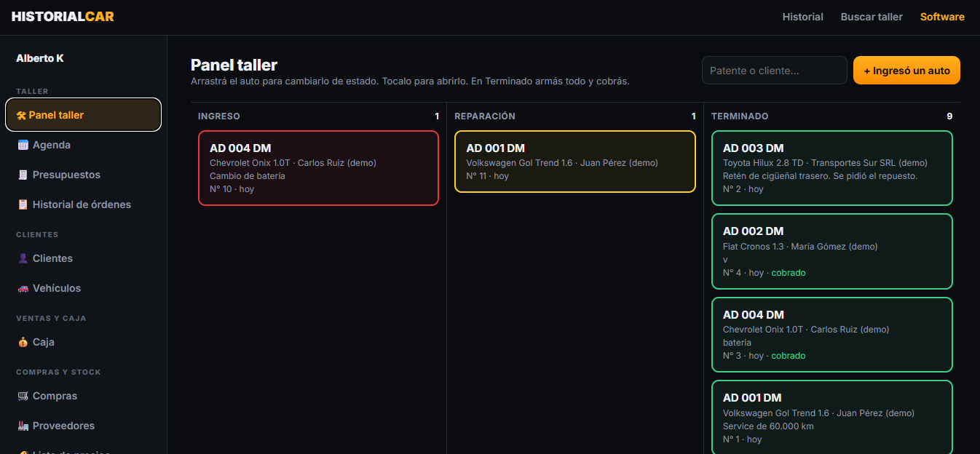Go to Historial in top navigation
Image resolution: width=980 pixels, height=454 pixels.
pyautogui.click(x=802, y=17)
